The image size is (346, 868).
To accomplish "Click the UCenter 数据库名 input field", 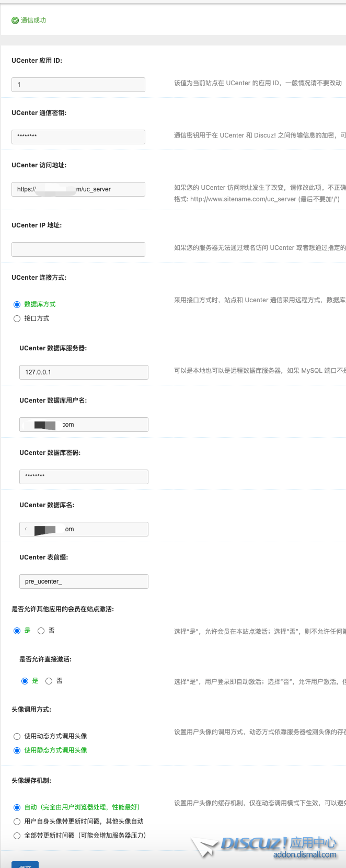I will [x=84, y=529].
